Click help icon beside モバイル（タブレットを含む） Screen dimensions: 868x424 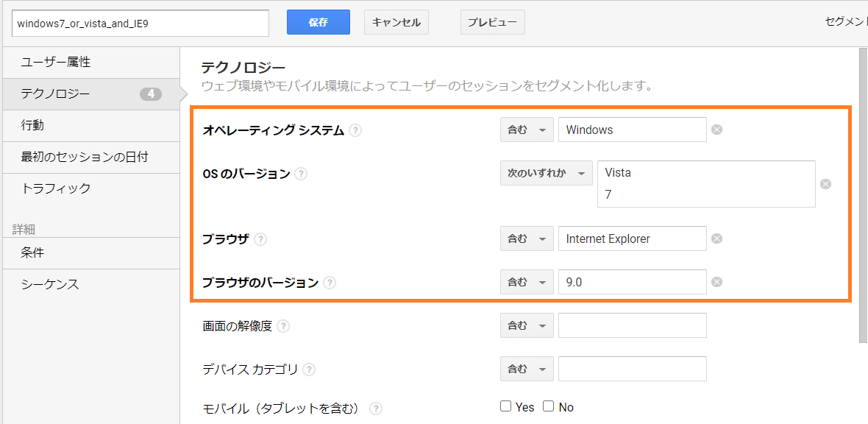pyautogui.click(x=376, y=408)
